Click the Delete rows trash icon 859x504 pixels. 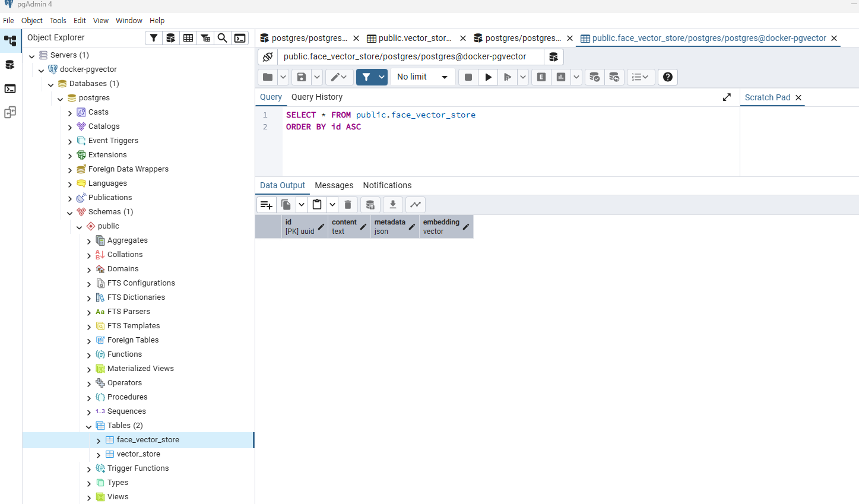(x=348, y=205)
